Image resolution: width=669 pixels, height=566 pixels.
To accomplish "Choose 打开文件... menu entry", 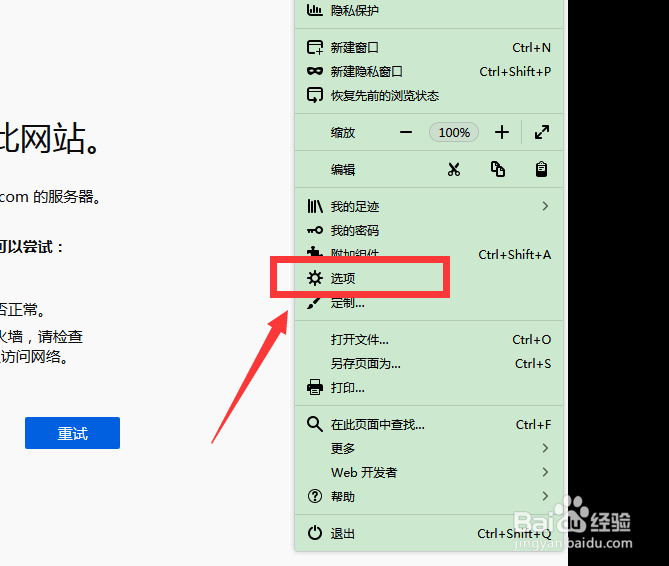I will click(429, 340).
